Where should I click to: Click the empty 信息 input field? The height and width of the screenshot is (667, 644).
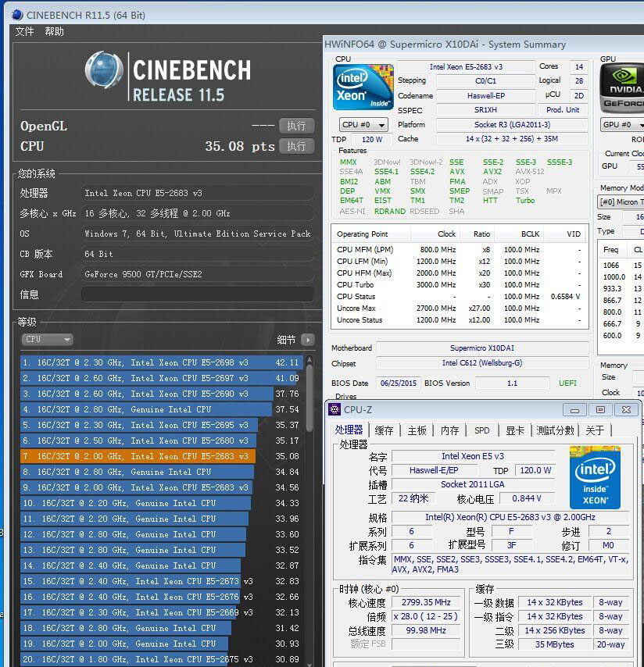point(198,294)
